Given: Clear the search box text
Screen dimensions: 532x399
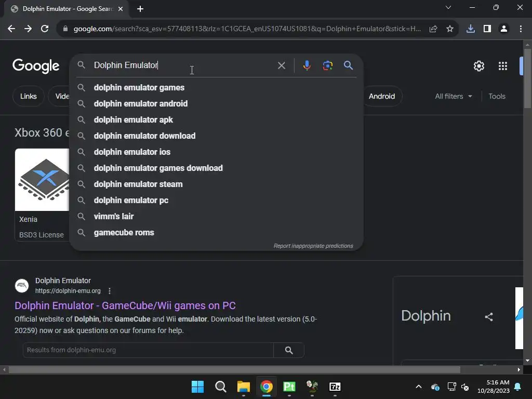Looking at the screenshot, I should point(282,65).
